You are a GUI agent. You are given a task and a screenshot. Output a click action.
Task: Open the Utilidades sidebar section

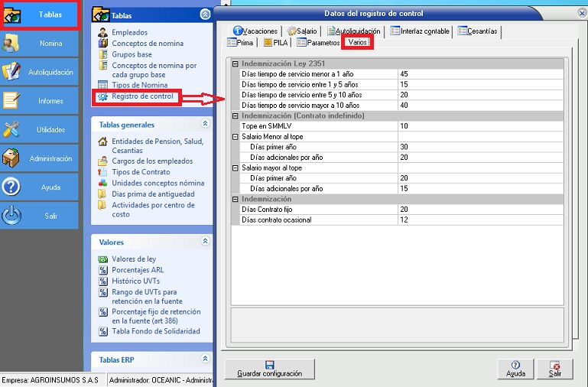[40, 130]
